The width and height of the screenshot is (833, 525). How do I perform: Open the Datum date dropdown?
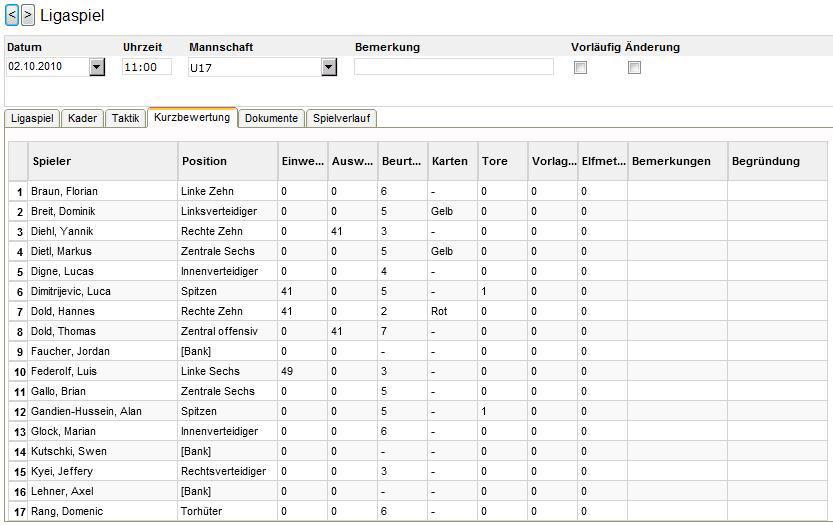click(x=97, y=67)
